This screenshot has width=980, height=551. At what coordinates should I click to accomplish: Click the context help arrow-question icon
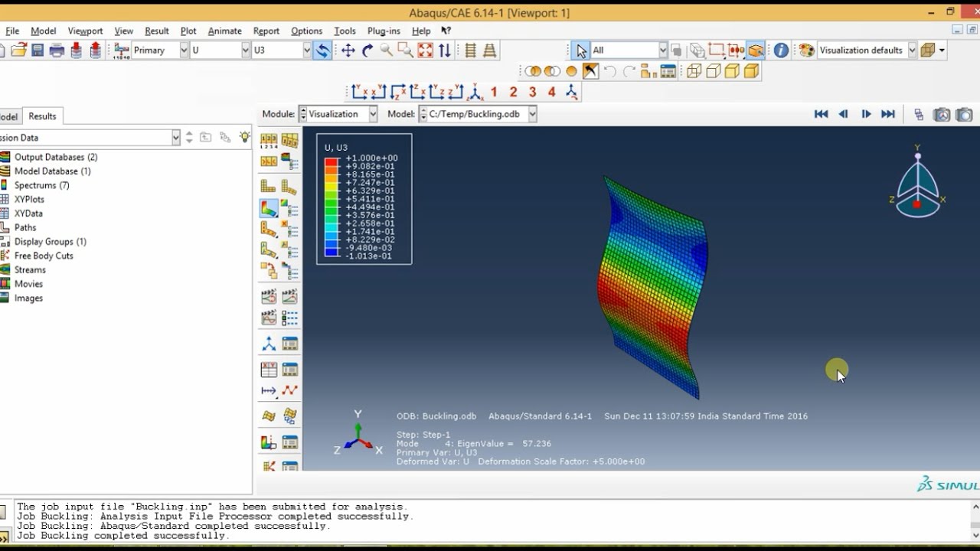pyautogui.click(x=446, y=31)
